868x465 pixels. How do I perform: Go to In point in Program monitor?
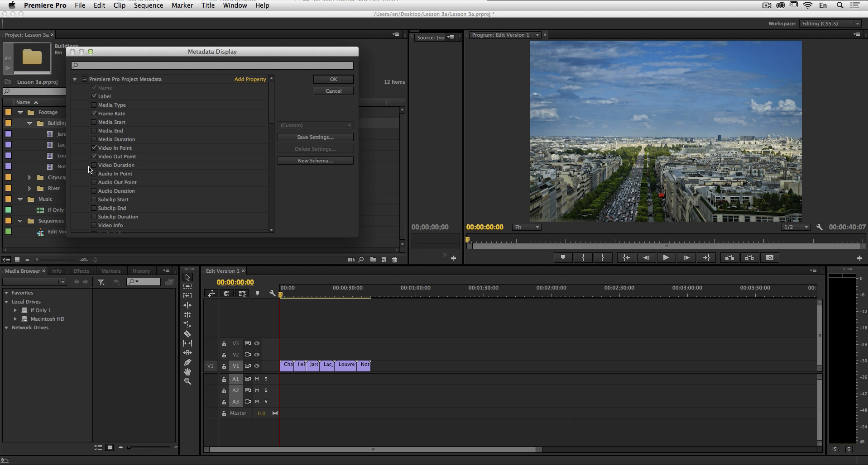[x=626, y=257]
